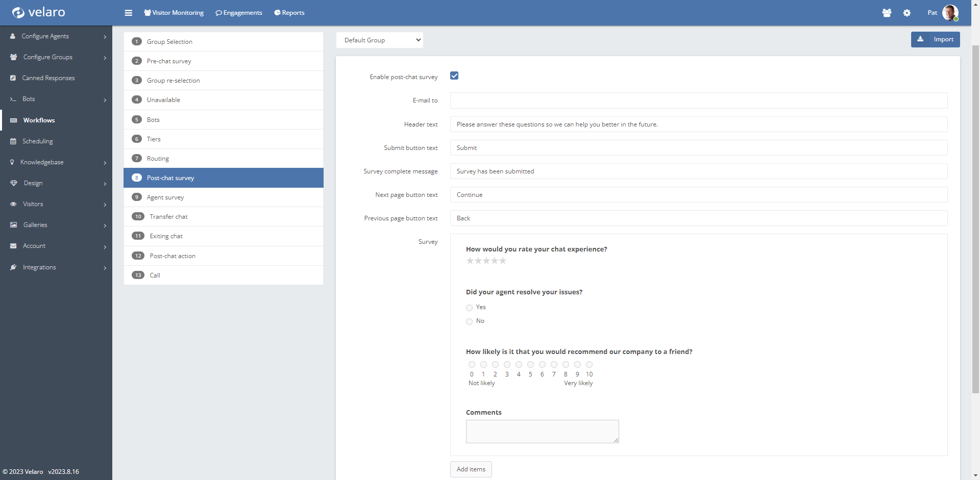
Task: Click the star rating control
Action: (x=486, y=261)
